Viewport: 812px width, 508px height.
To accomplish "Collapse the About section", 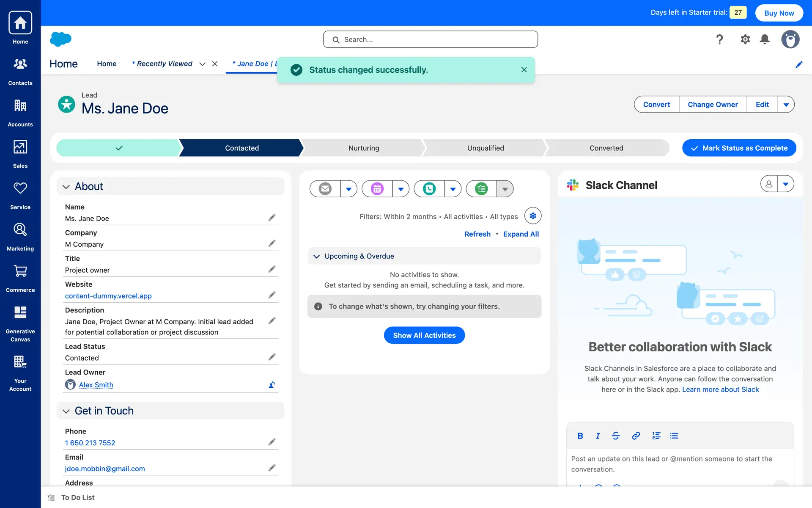I will (66, 187).
